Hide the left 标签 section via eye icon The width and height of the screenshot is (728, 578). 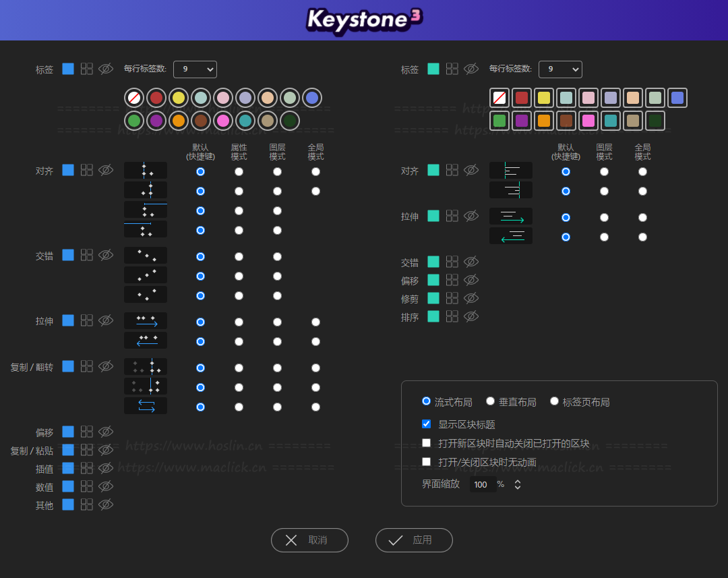pyautogui.click(x=106, y=69)
